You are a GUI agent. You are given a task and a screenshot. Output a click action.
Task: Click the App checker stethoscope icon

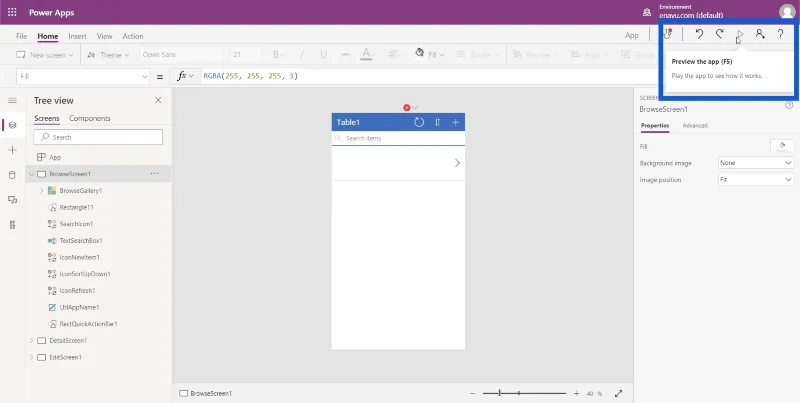tap(668, 34)
